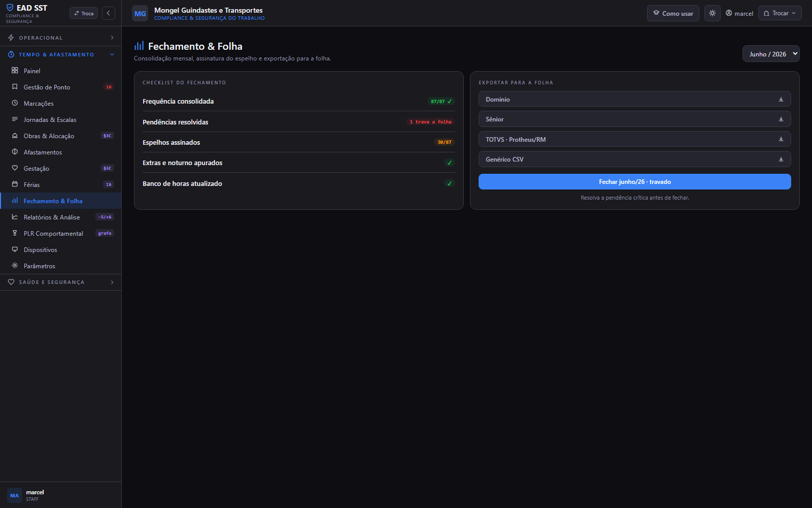Click the PLR Comportamental trophy icon
This screenshot has width=812, height=508.
pyautogui.click(x=15, y=233)
